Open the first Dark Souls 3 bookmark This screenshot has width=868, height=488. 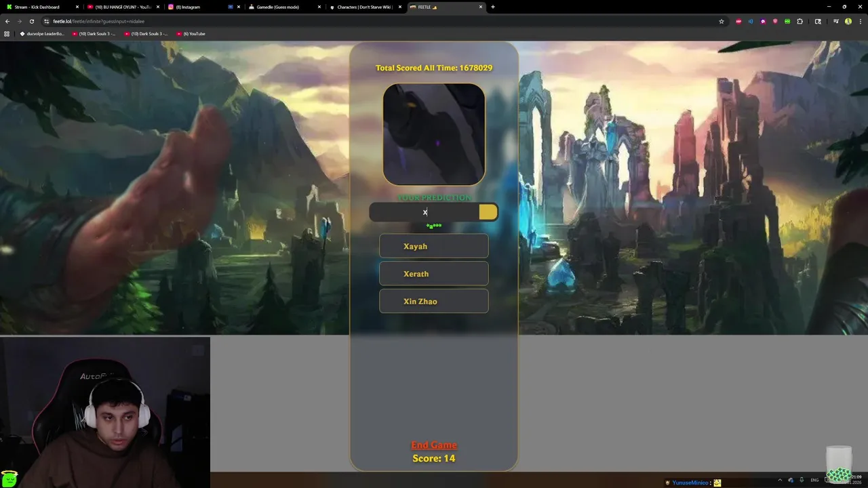click(94, 33)
